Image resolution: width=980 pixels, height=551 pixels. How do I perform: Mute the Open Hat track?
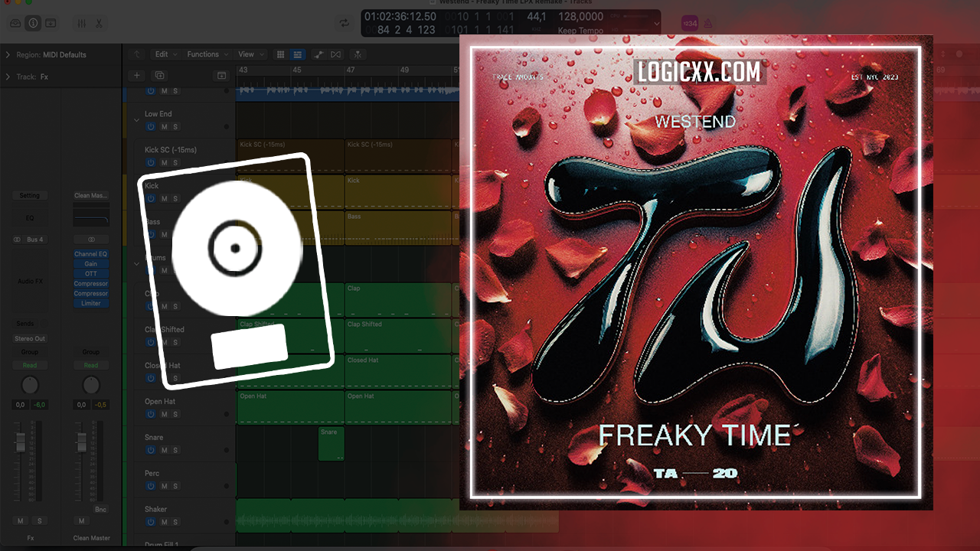tap(164, 414)
